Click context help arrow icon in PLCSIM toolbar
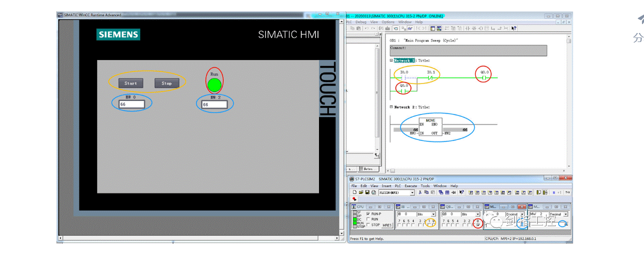Viewport: 644px width, 256px height. point(461,192)
